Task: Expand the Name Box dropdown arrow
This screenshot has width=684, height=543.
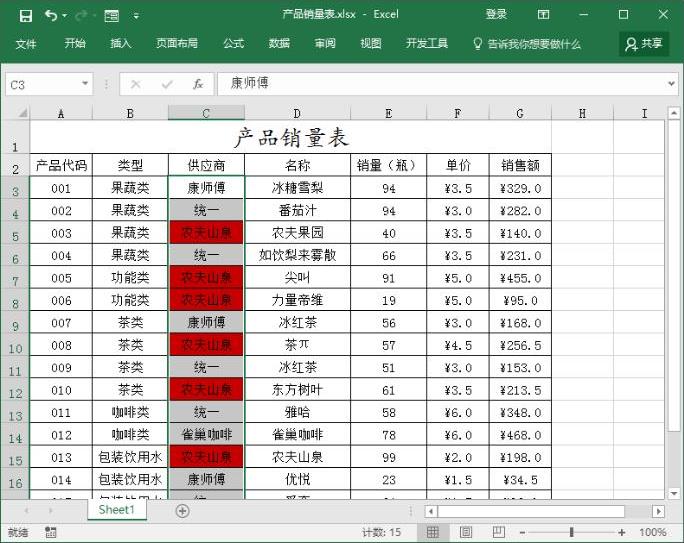Action: pyautogui.click(x=85, y=84)
